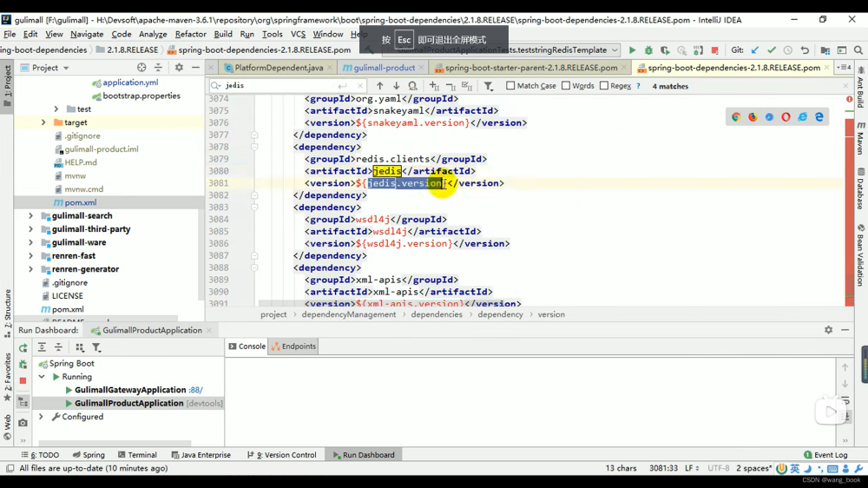Open in Firefox browser icon
The width and height of the screenshot is (868, 488).
753,117
